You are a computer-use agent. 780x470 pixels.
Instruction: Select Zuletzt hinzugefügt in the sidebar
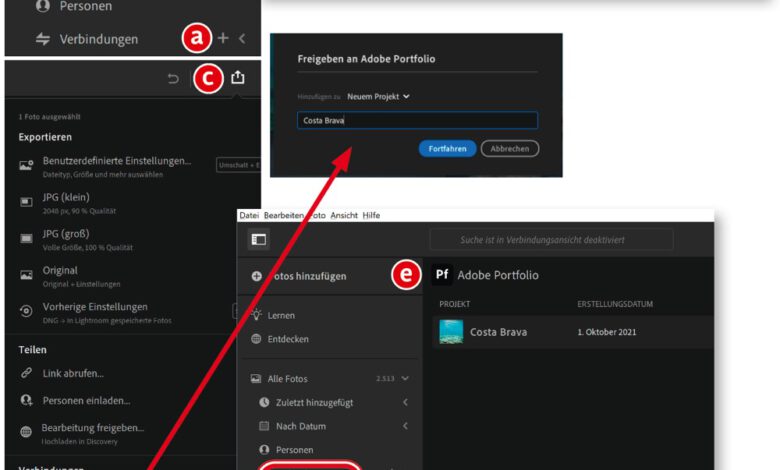314,403
